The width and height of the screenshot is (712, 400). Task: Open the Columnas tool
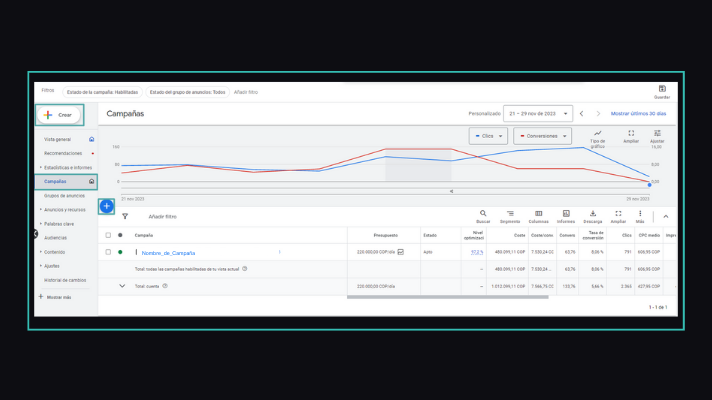point(539,217)
